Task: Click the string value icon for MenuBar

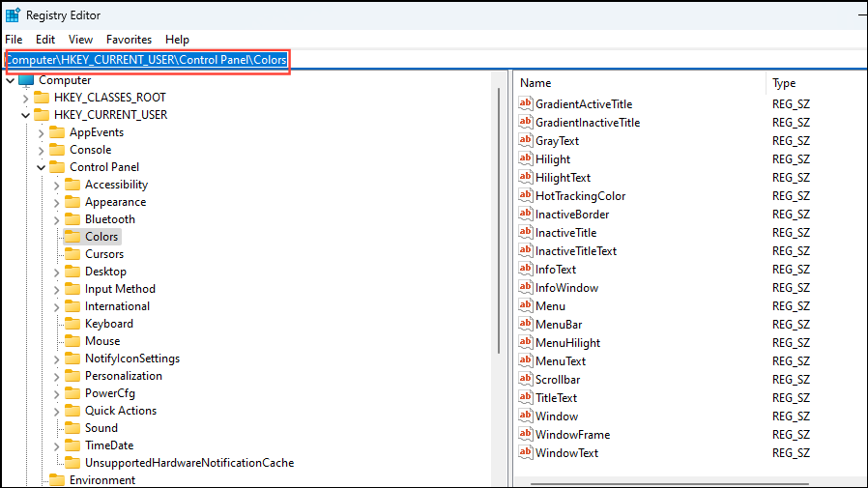Action: point(525,324)
